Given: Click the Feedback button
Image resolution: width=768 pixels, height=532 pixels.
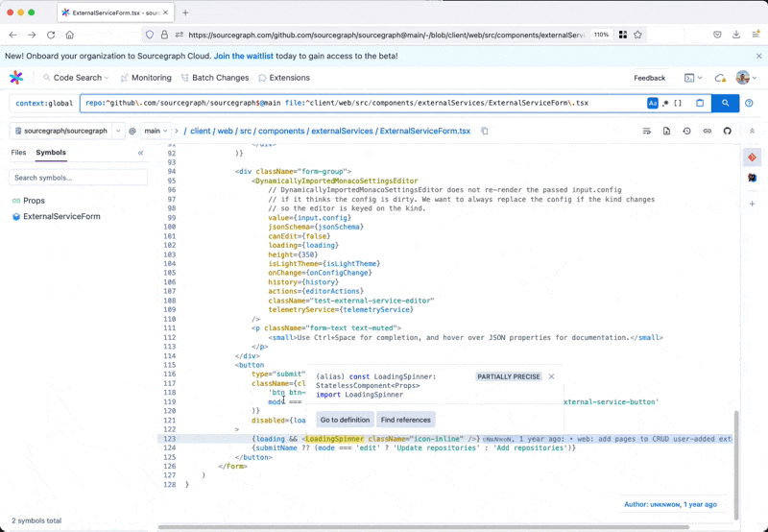Looking at the screenshot, I should coord(649,78).
